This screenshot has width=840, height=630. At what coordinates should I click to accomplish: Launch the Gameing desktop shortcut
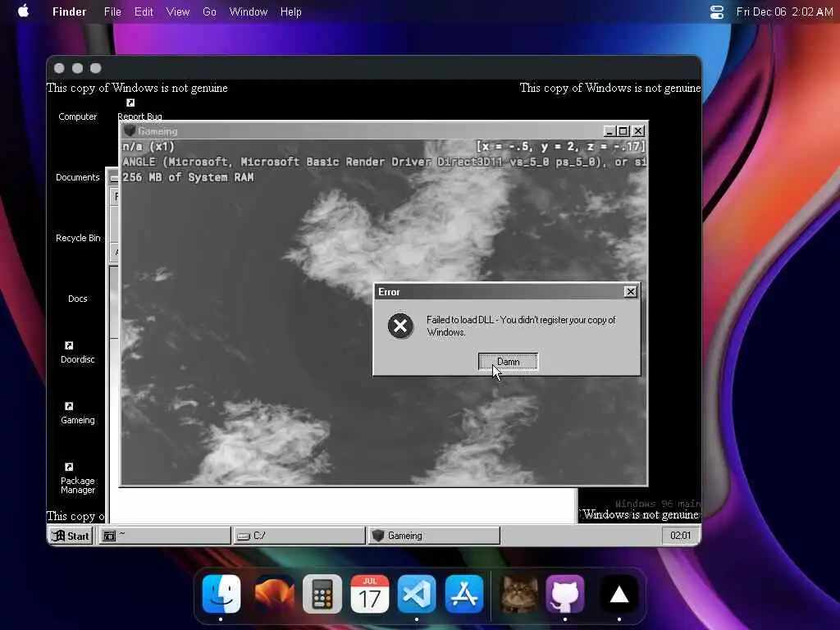[78, 413]
